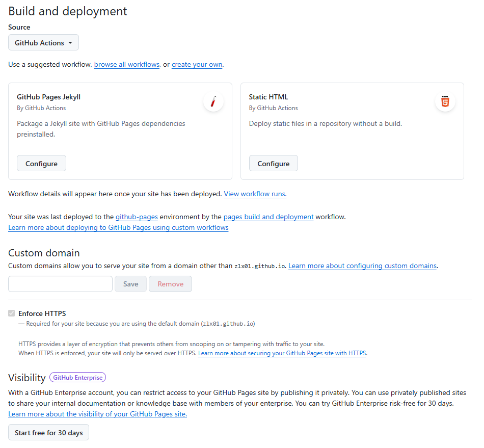Click the Source label above the dropdown
The image size is (484, 448).
(19, 27)
